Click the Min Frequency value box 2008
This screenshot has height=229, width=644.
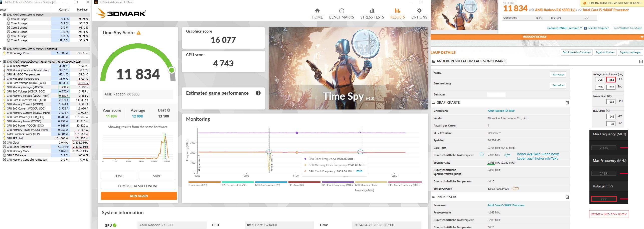(x=603, y=148)
